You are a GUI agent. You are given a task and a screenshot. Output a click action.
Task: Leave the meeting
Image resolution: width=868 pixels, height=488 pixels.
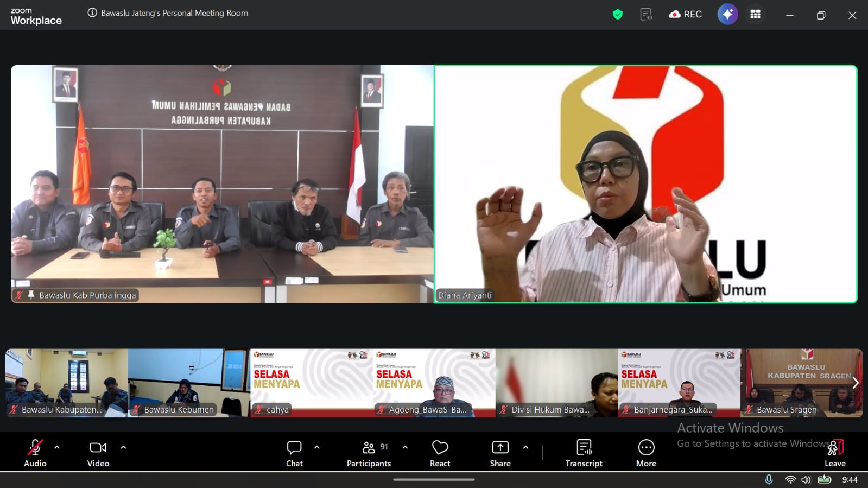pyautogui.click(x=835, y=453)
